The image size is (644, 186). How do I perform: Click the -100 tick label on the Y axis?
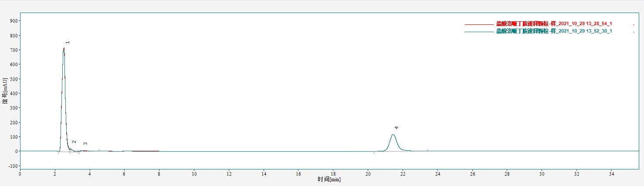(x=12, y=166)
